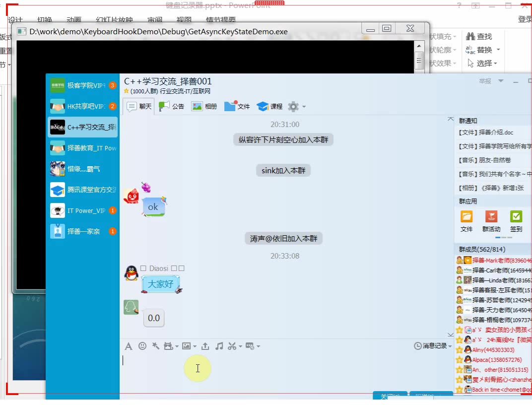Select the C++学习交流 group in the sidebar
The width and height of the screenshot is (532, 405).
[83, 127]
